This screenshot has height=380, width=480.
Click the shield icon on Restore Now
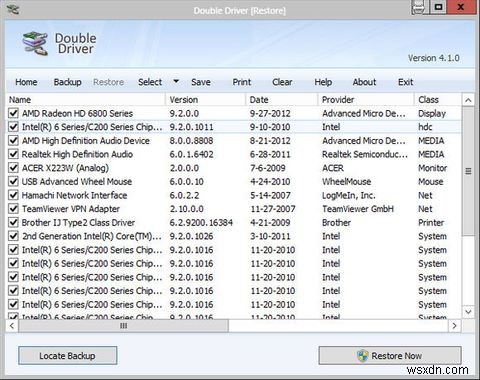pos(362,356)
